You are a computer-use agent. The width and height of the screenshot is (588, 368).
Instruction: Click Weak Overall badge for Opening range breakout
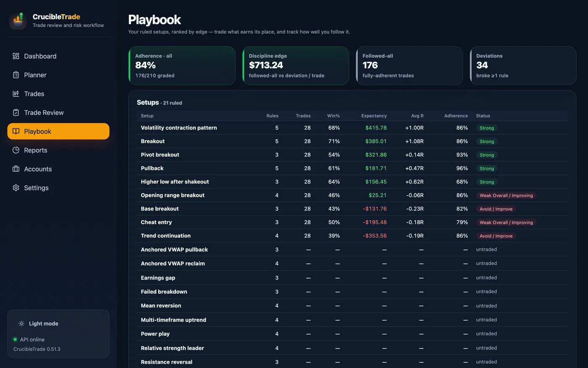click(506, 196)
